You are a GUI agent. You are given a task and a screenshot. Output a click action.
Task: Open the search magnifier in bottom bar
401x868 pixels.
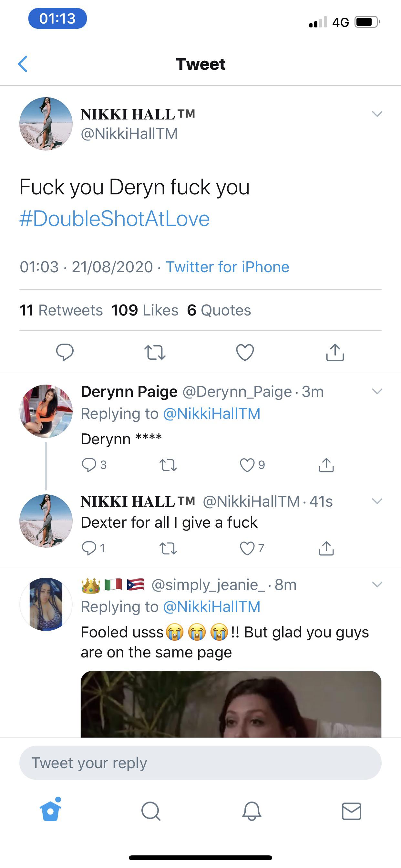151,811
